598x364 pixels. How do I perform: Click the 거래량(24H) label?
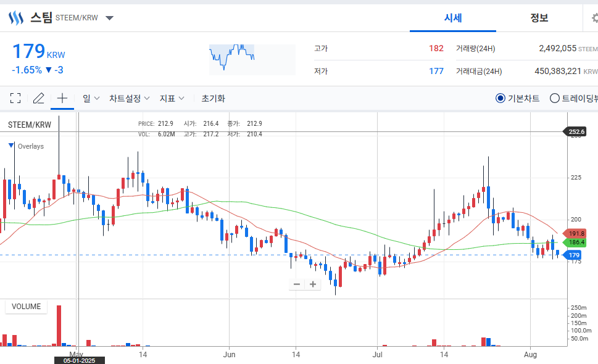[476, 48]
